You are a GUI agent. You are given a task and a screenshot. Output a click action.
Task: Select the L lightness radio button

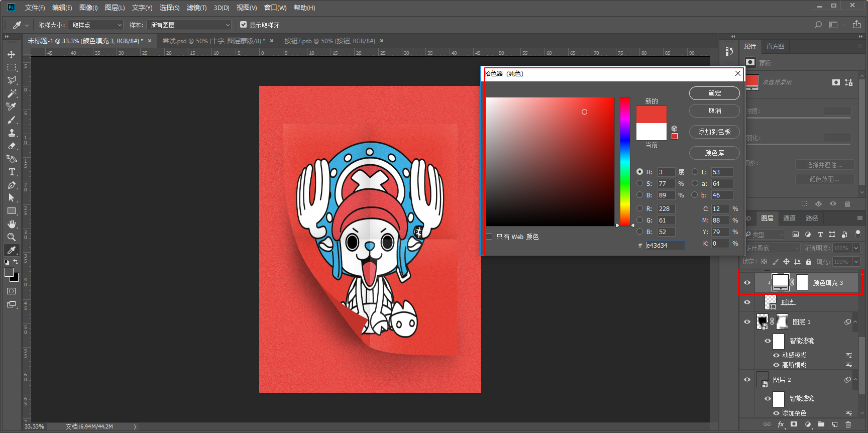pos(695,172)
